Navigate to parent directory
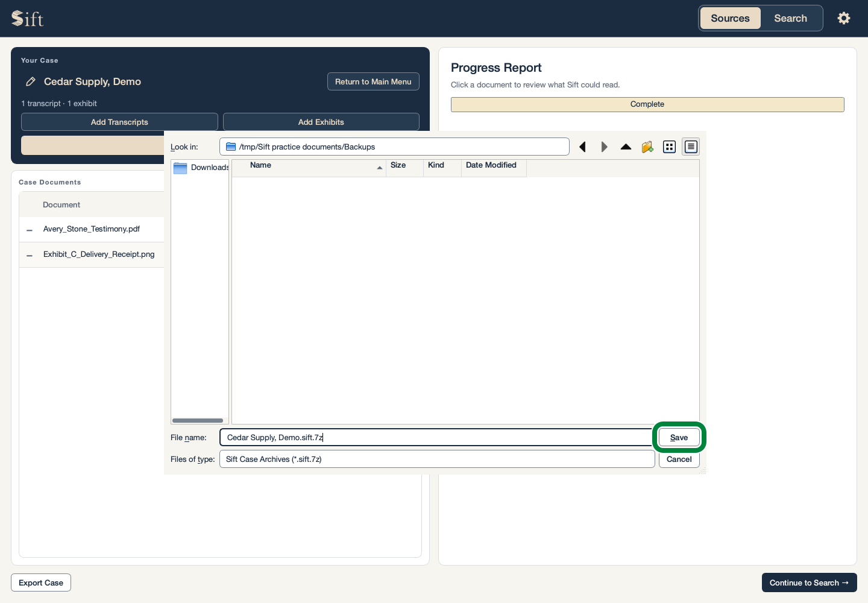The height and width of the screenshot is (603, 868). (626, 147)
